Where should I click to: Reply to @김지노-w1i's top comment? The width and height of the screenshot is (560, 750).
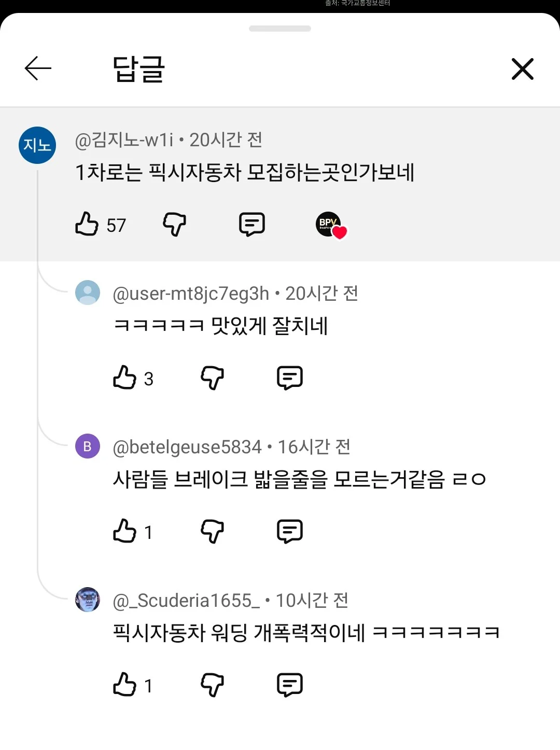click(x=252, y=224)
